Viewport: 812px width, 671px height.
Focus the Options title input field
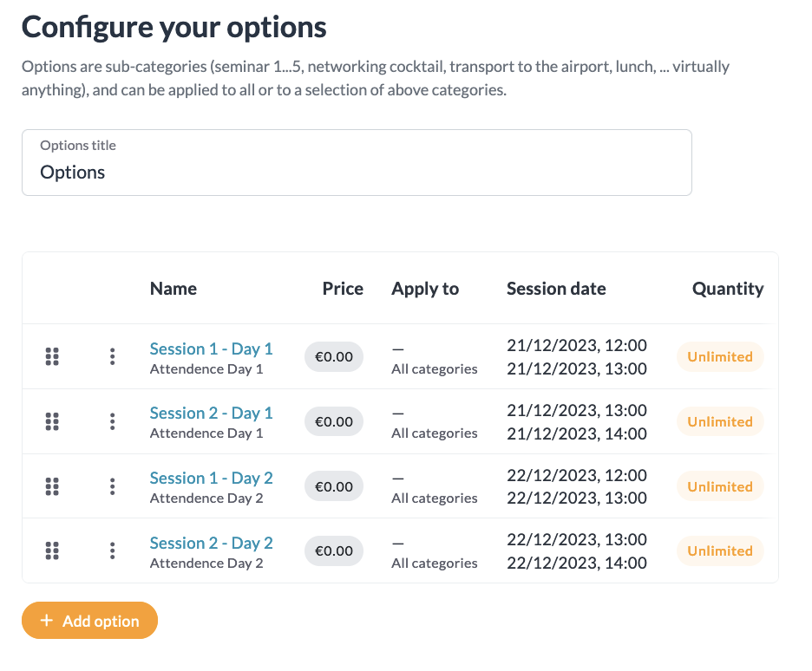click(357, 172)
